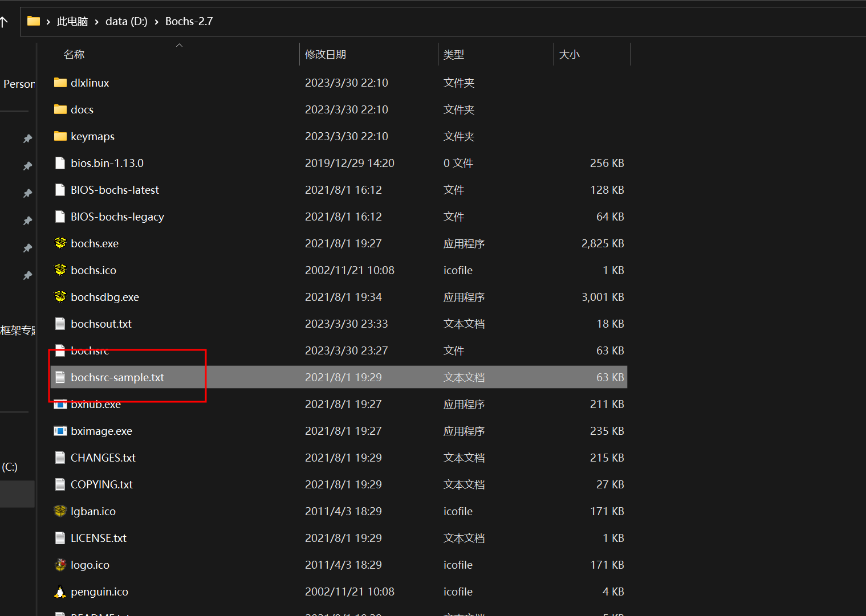Click the CHANGES.txt document icon

coord(60,458)
